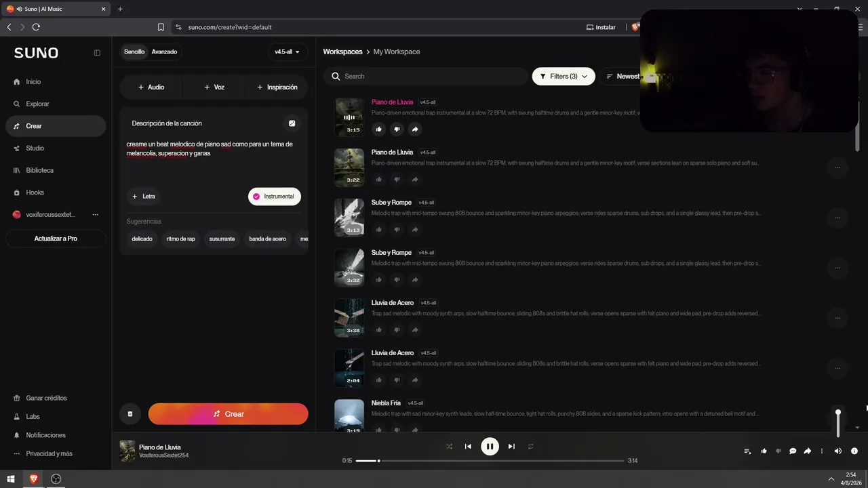
Task: Open the play queue icon
Action: 747,451
